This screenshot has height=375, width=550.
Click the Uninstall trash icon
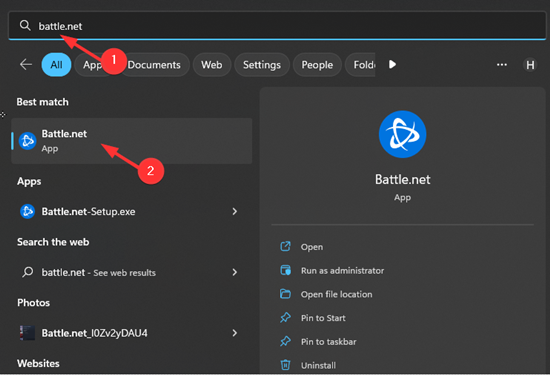click(x=285, y=365)
